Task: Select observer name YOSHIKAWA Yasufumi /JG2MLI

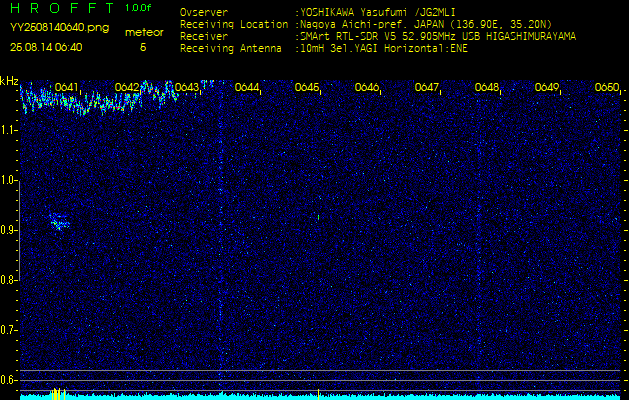Action: (x=378, y=12)
